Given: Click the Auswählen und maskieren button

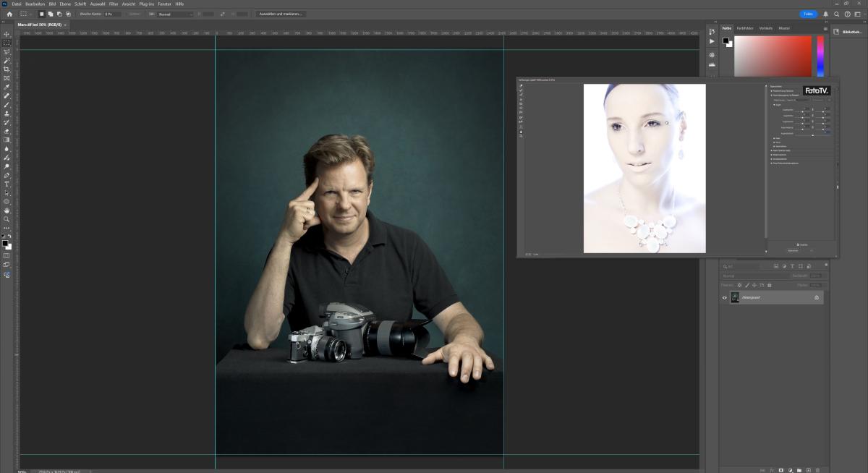Looking at the screenshot, I should point(282,14).
